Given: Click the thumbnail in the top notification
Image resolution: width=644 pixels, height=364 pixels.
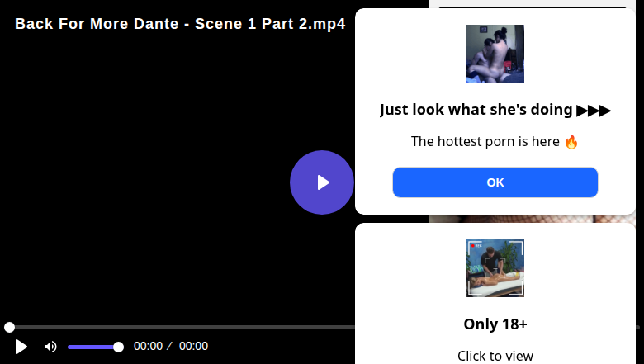Looking at the screenshot, I should coord(495,54).
